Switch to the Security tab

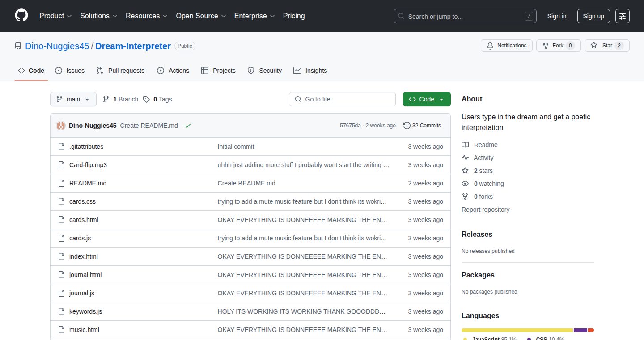point(265,71)
